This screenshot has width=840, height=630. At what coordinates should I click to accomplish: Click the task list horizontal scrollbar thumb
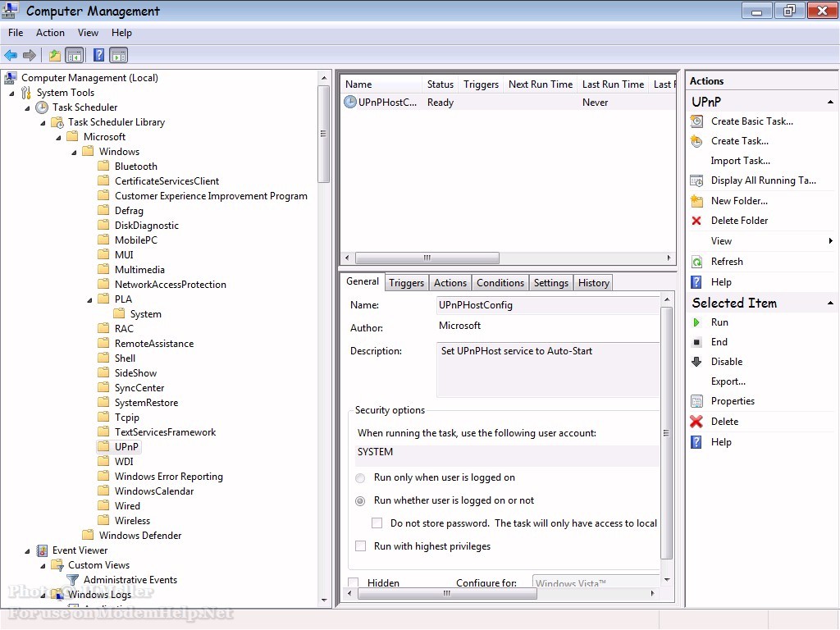[427, 258]
